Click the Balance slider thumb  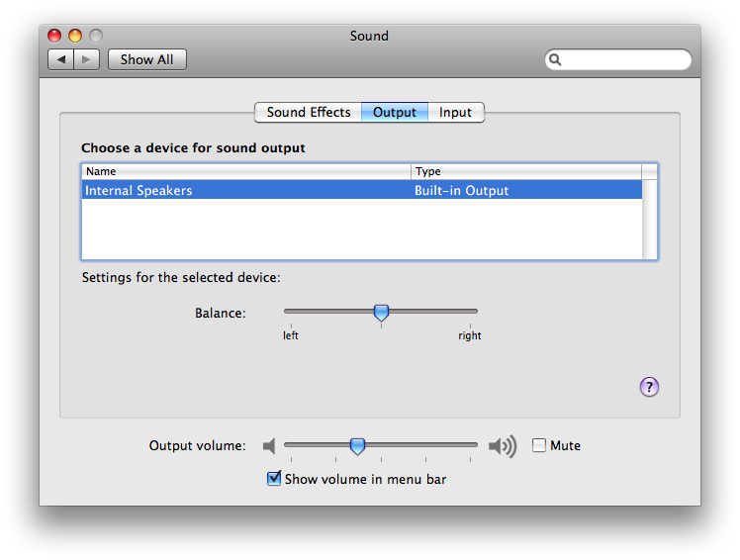[x=381, y=312]
